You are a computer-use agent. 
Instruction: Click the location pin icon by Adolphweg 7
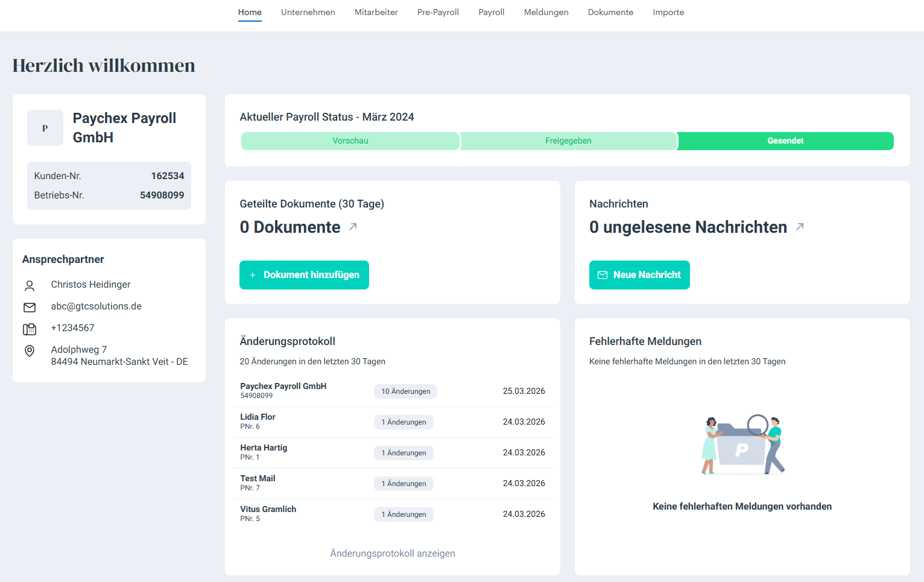tap(30, 351)
